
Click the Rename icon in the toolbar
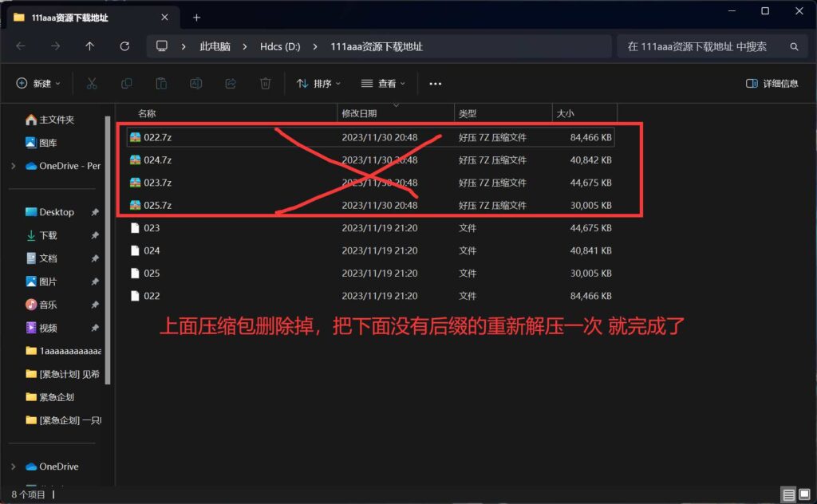click(196, 83)
